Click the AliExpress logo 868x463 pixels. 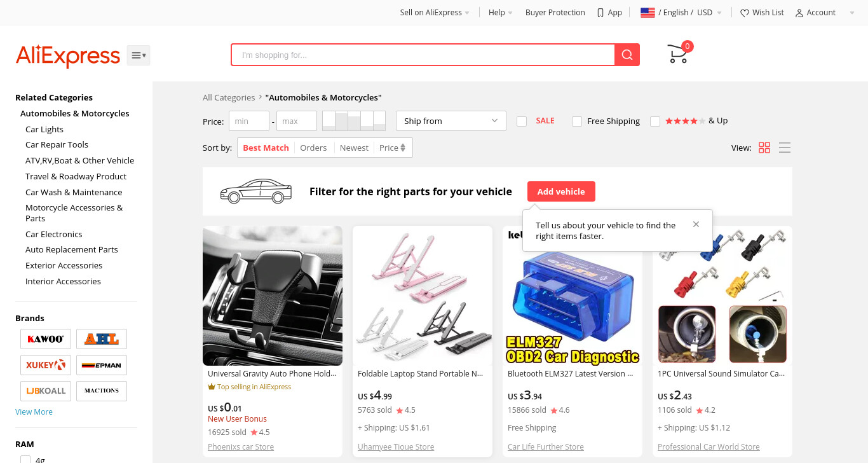[x=68, y=56]
